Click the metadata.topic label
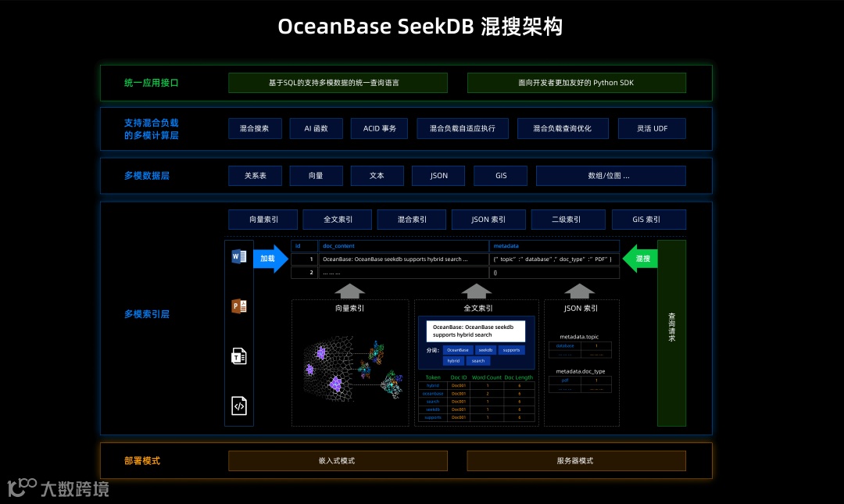The image size is (844, 504). click(x=579, y=337)
